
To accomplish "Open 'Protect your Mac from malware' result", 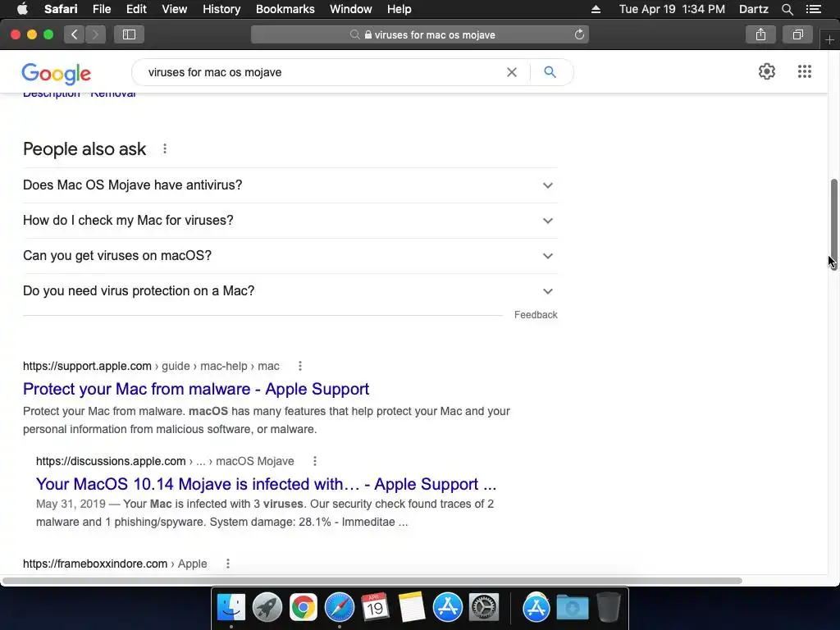I will click(x=196, y=389).
